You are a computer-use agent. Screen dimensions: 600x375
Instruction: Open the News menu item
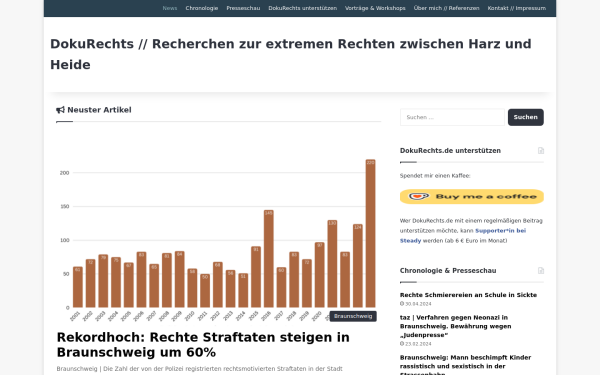click(170, 8)
